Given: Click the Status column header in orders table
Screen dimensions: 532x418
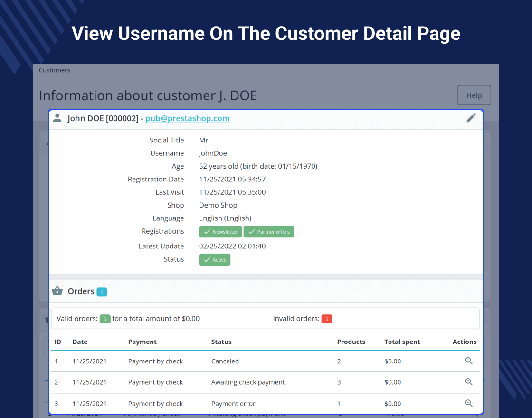Looking at the screenshot, I should point(221,342).
